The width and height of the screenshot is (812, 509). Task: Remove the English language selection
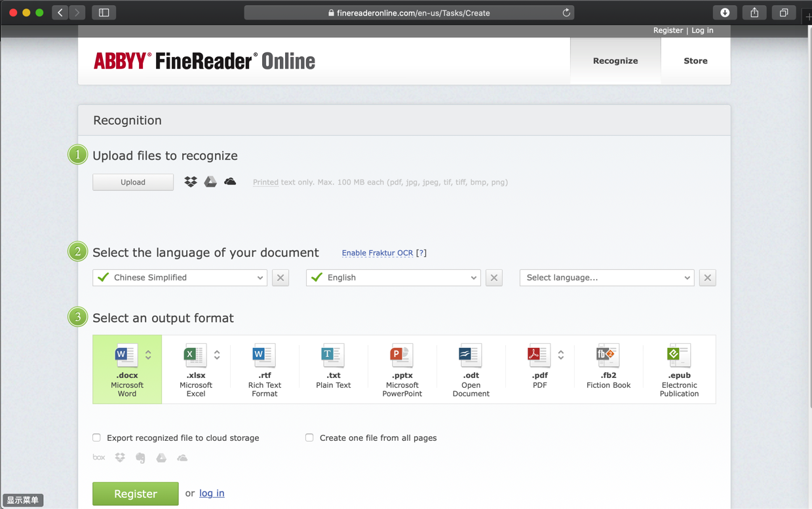tap(494, 278)
